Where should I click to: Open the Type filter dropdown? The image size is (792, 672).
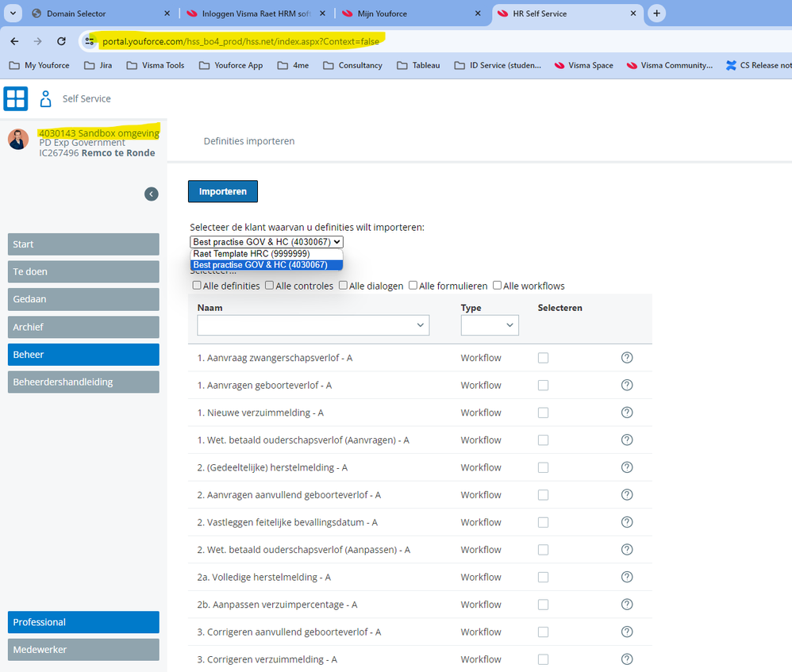[x=490, y=325]
